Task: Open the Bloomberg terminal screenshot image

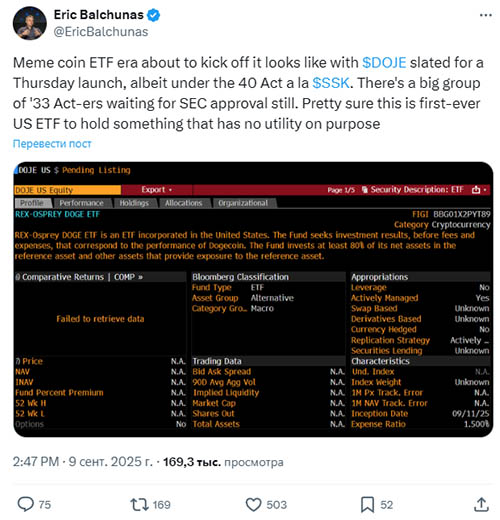Action: point(253,299)
